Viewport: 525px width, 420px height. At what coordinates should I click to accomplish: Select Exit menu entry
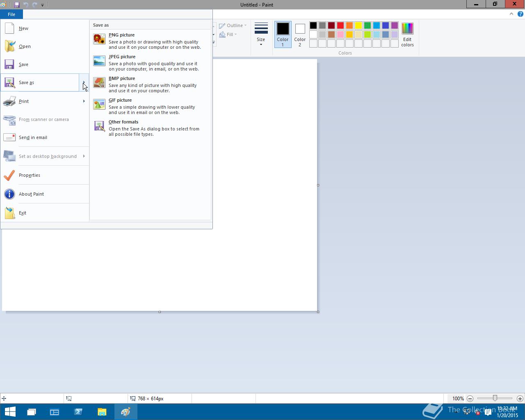pos(44,213)
